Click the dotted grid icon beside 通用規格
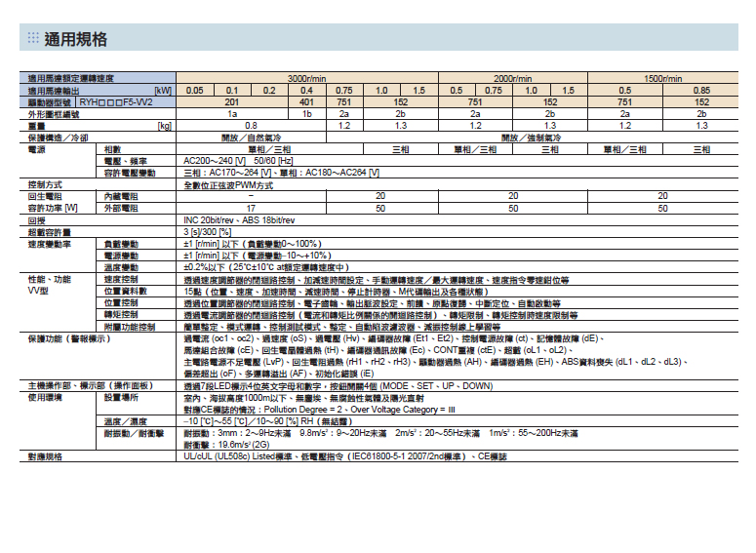The image size is (756, 553). click(33, 38)
